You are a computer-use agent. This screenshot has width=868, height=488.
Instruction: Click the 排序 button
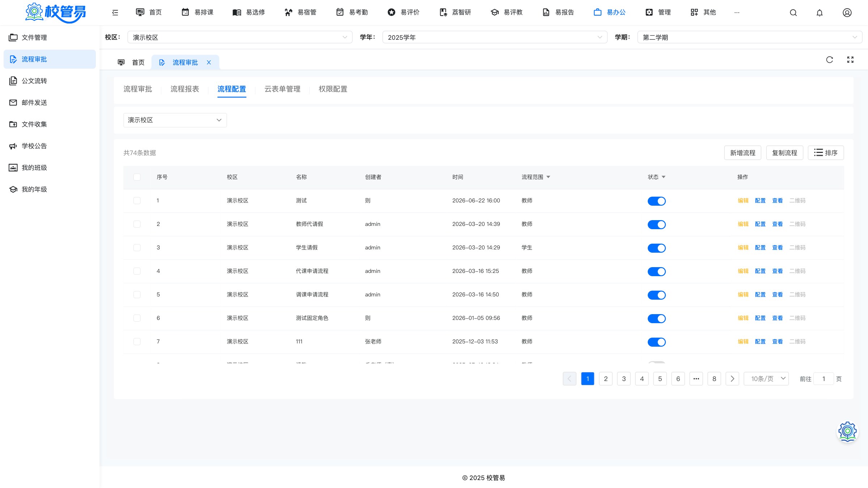(x=826, y=153)
